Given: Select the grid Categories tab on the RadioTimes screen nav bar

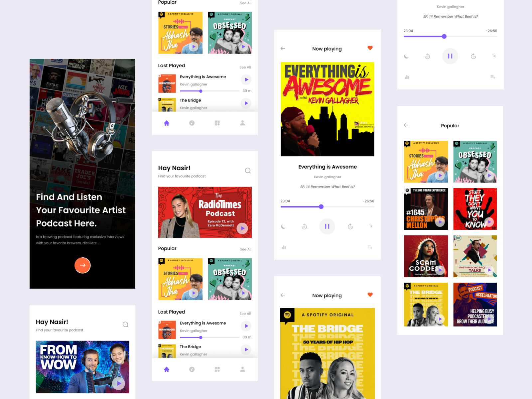Looking at the screenshot, I should 217,369.
